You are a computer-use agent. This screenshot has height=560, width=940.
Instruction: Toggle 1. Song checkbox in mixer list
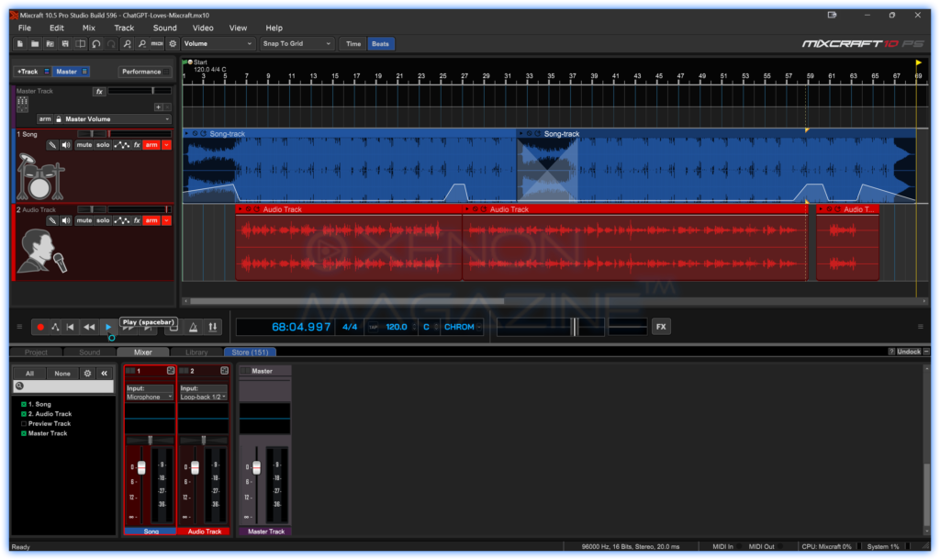click(x=23, y=405)
